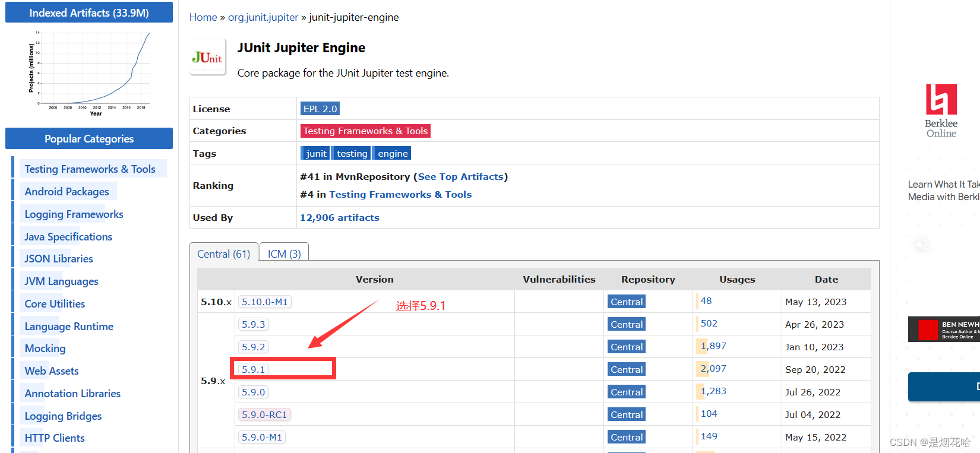Click the Ben Newhouse ad banner
The height and width of the screenshot is (453, 980).
944,329
